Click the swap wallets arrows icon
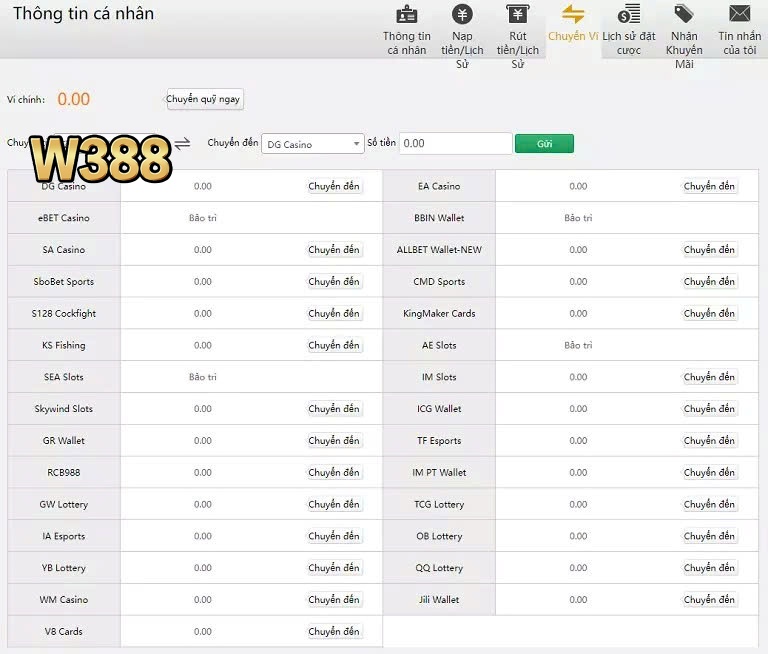The width and height of the screenshot is (768, 654). coord(182,144)
